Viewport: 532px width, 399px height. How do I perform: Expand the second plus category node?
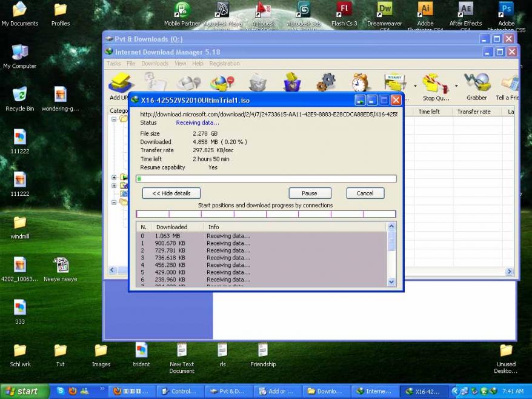[x=114, y=186]
